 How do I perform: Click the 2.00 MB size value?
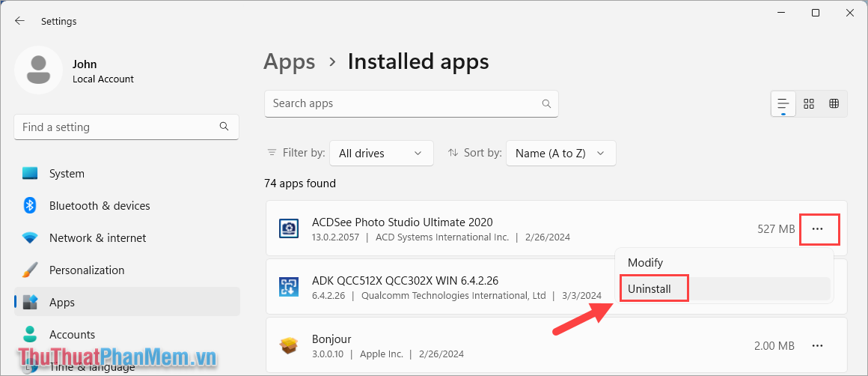click(x=774, y=345)
